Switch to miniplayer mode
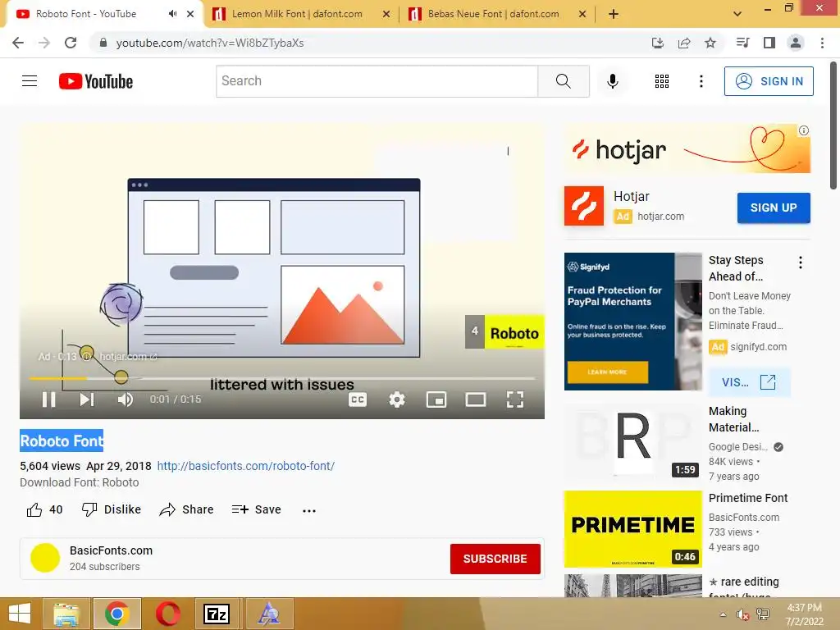This screenshot has height=630, width=840. pos(436,399)
